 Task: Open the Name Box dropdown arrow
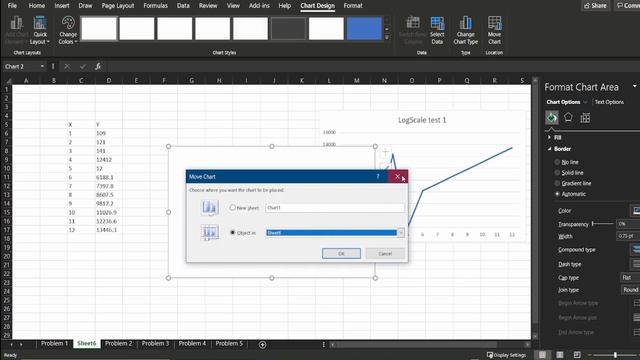[42, 66]
